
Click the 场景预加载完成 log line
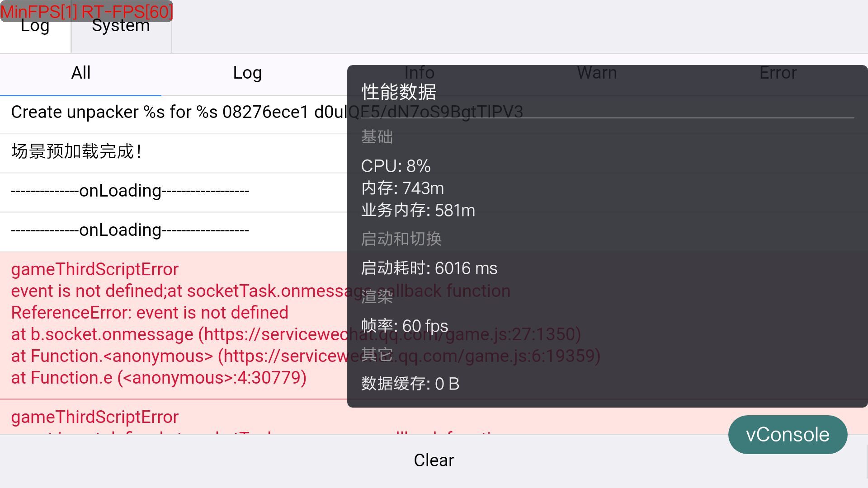point(77,152)
